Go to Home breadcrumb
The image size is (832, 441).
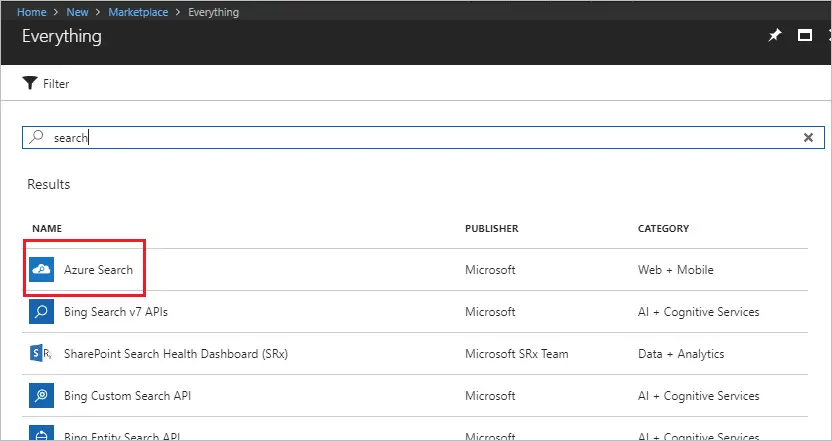30,12
